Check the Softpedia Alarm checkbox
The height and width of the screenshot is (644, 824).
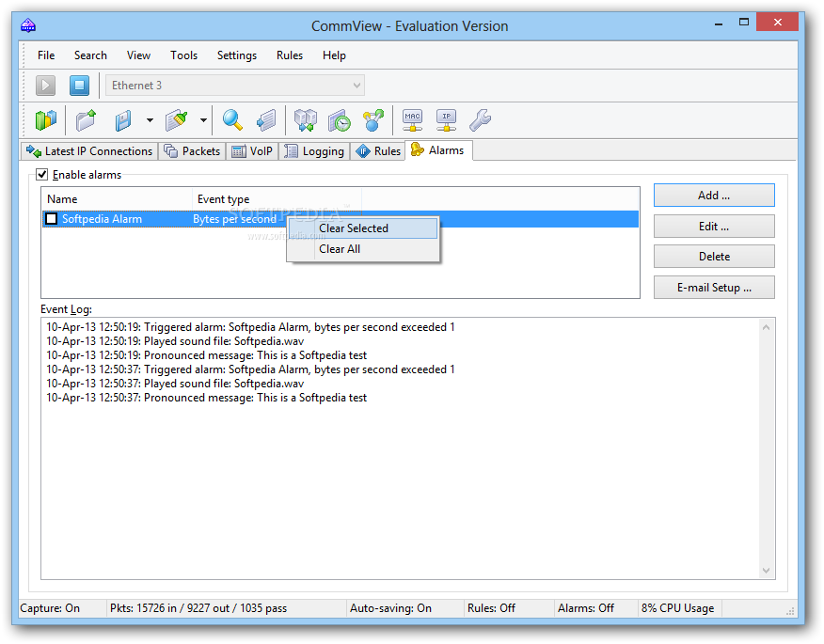pos(52,218)
